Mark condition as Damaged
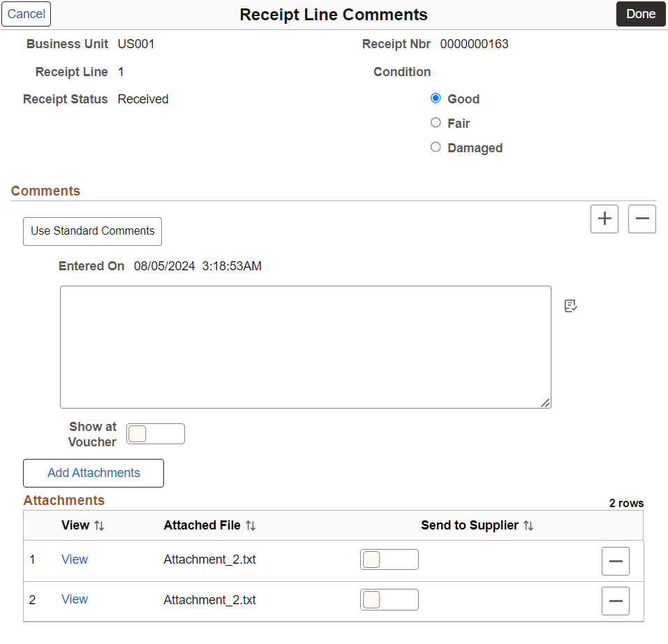The image size is (668, 644). click(436, 147)
